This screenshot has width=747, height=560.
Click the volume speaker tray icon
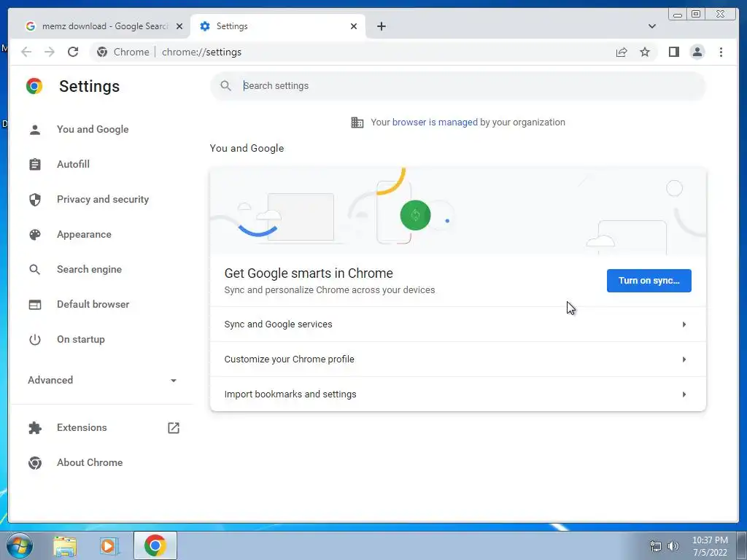[673, 546]
